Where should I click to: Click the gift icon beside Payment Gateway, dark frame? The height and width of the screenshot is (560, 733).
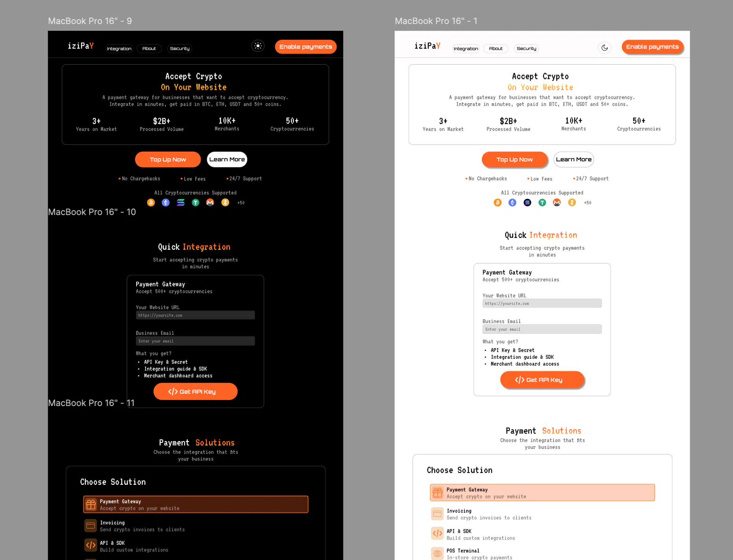tap(91, 504)
